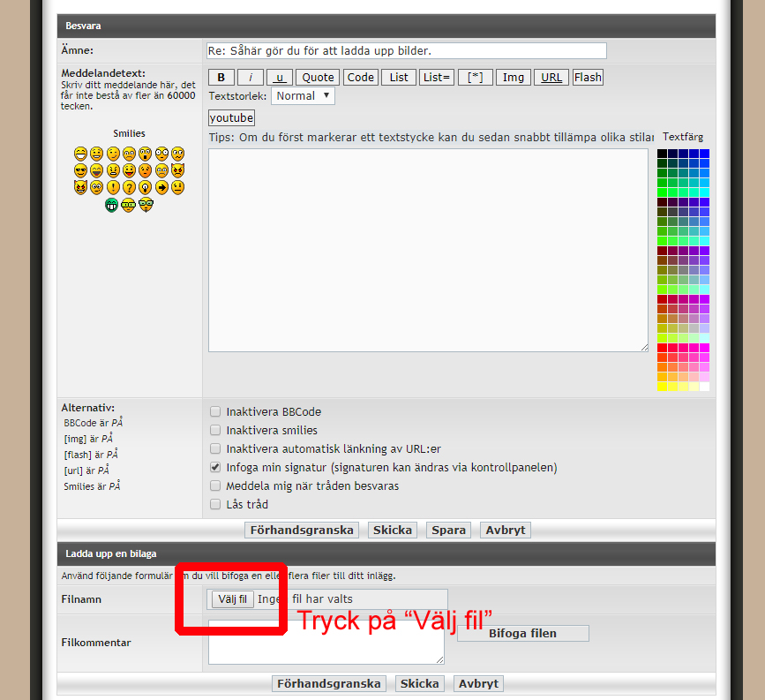The image size is (765, 700).
Task: Uncheck Infoga min signatur option
Action: point(215,468)
